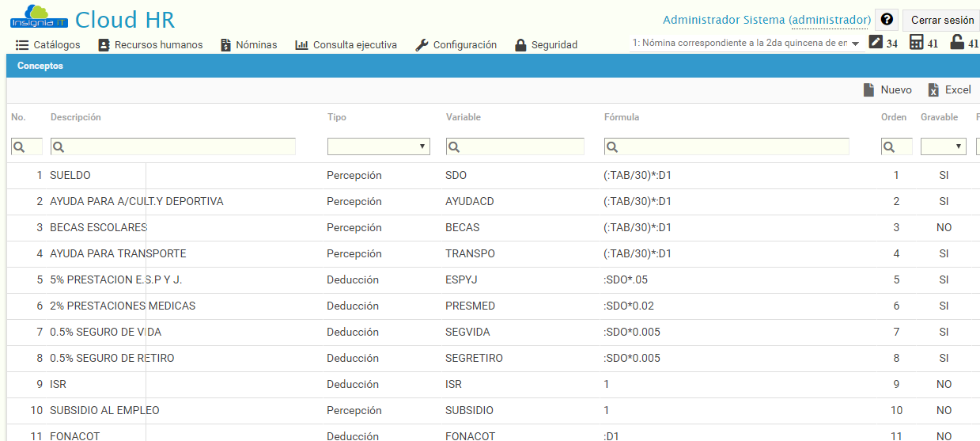Viewport: 980px width, 441px height.
Task: Focus the Descripción filter input
Action: pyautogui.click(x=173, y=146)
